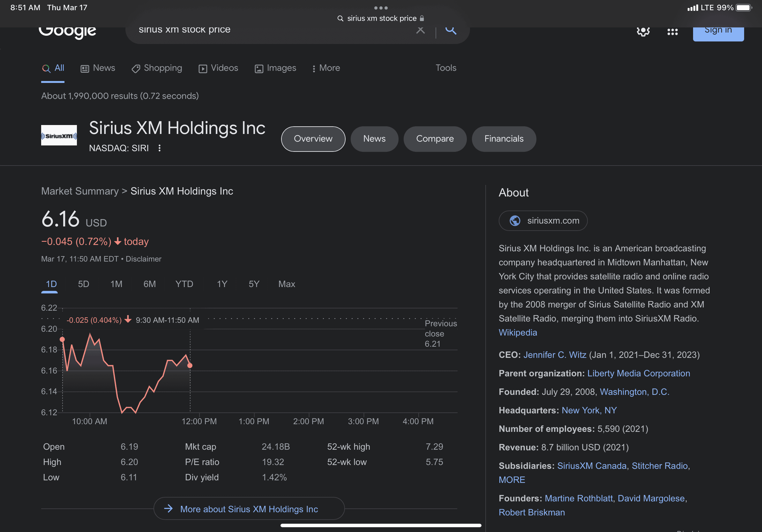Screen dimensions: 762x532
Task: Switch chart to 1Y range
Action: pyautogui.click(x=222, y=284)
